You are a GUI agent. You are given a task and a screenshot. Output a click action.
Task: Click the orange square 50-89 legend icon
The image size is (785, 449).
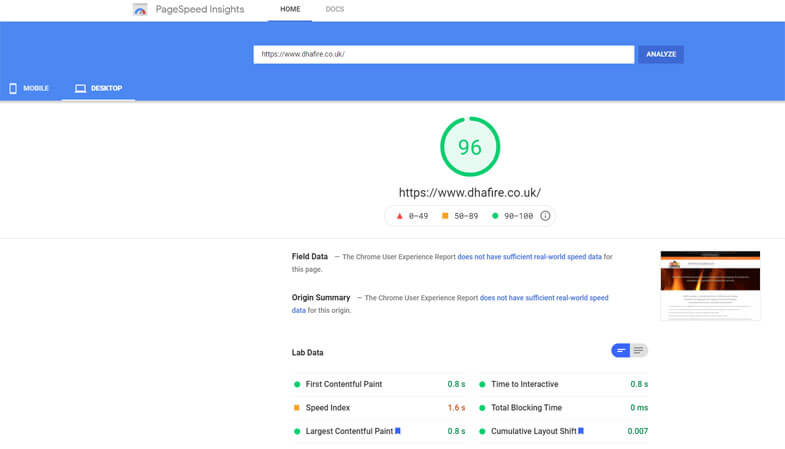point(445,216)
